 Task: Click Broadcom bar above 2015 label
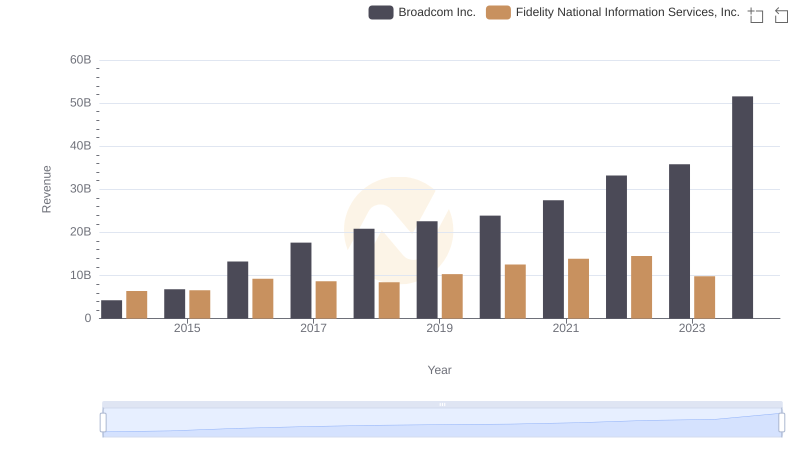pyautogui.click(x=174, y=304)
